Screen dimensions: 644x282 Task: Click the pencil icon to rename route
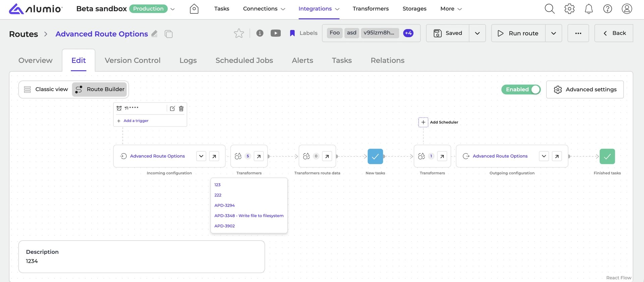(154, 33)
